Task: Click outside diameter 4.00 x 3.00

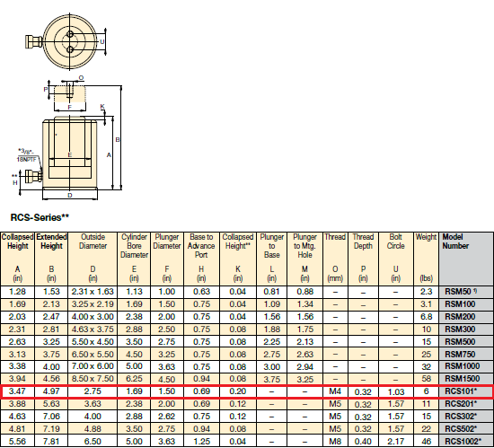Action: [x=93, y=317]
